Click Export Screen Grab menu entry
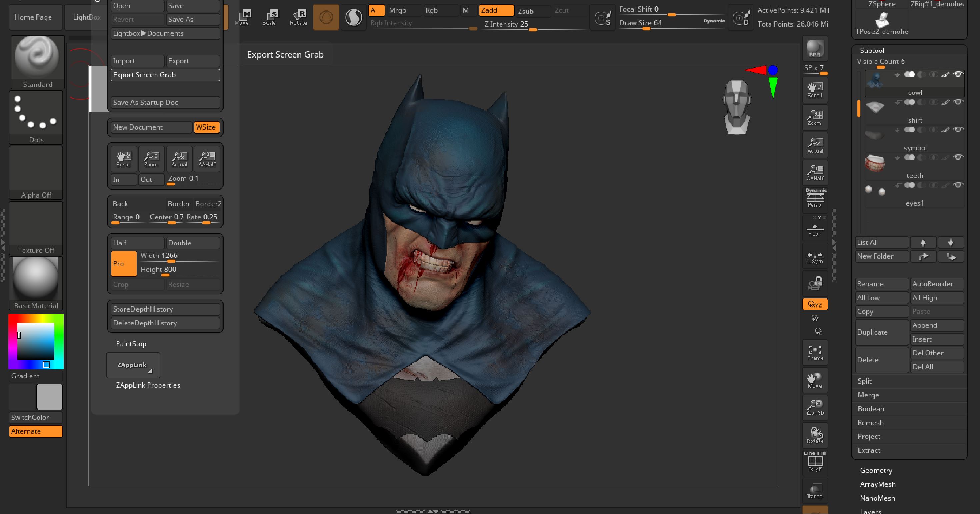Viewport: 980px width, 514px height. pyautogui.click(x=165, y=75)
